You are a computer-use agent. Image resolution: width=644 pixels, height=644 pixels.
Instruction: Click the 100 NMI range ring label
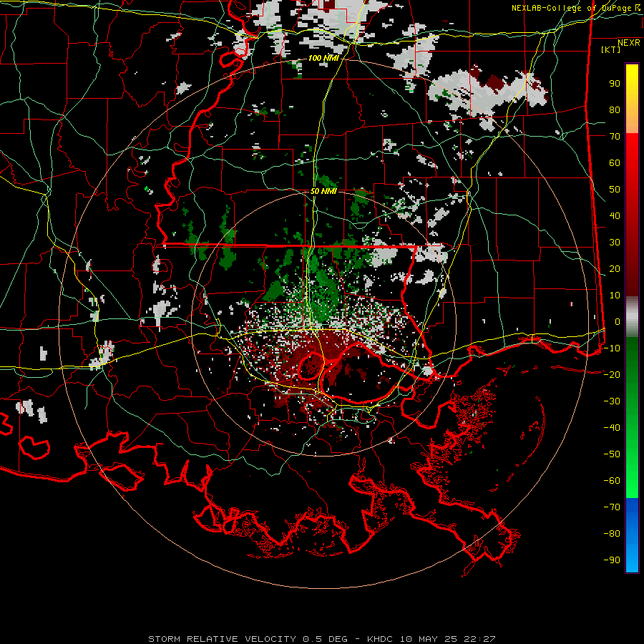[323, 59]
